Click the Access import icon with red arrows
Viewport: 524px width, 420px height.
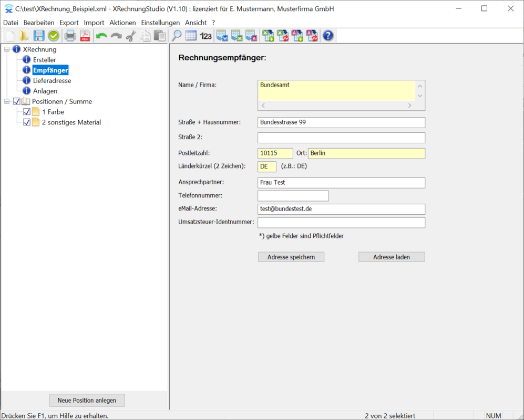pos(312,36)
